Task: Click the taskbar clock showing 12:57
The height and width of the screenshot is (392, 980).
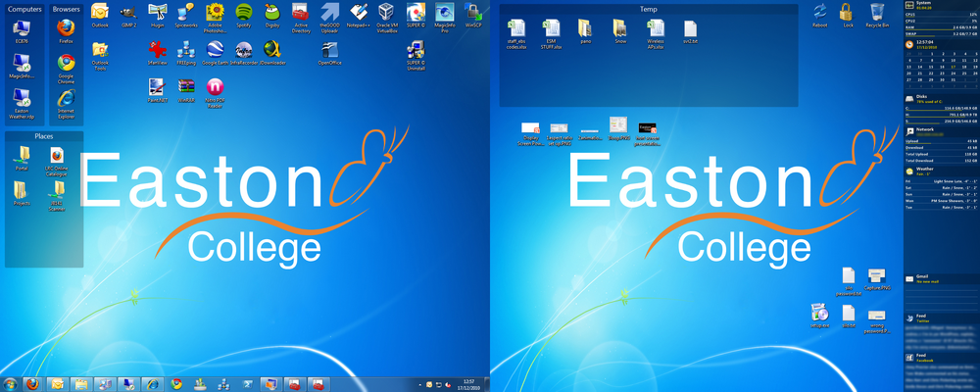Action: (x=468, y=384)
